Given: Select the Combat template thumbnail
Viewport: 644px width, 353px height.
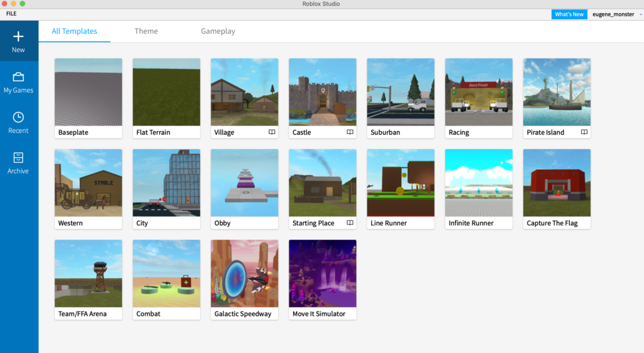Looking at the screenshot, I should [x=166, y=274].
